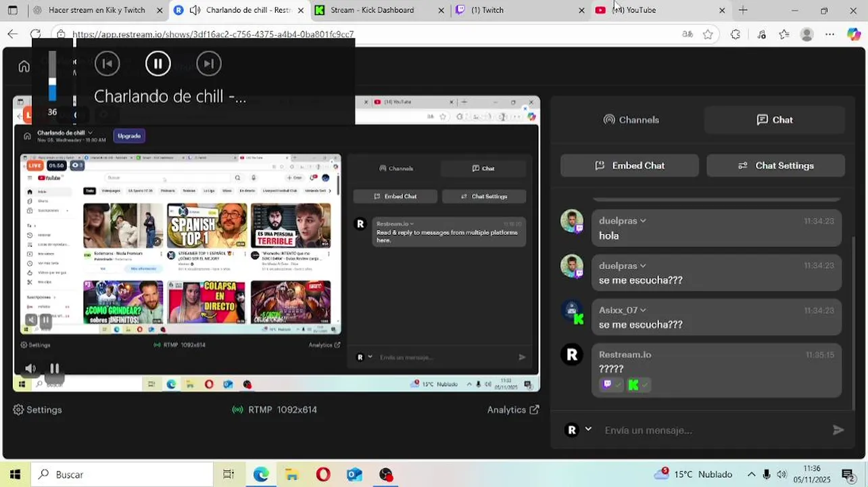Click the Buscar taskbar search box
This screenshot has width=868, height=487.
(x=122, y=474)
